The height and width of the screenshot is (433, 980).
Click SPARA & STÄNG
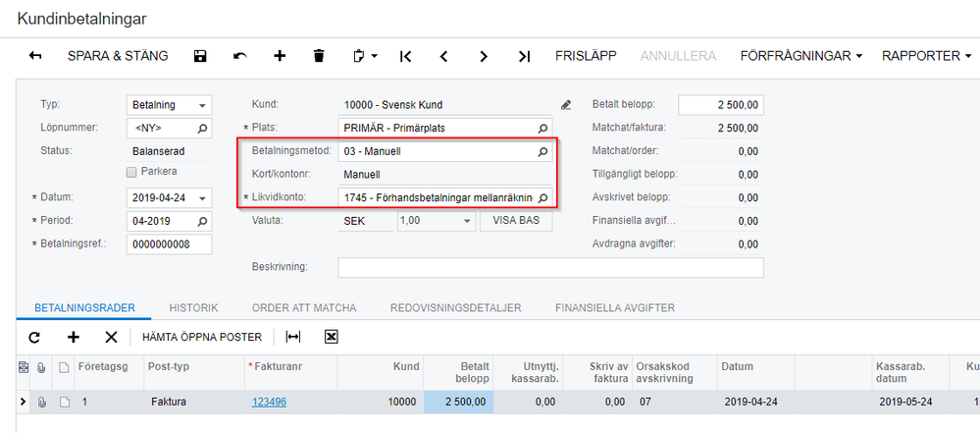[x=118, y=56]
